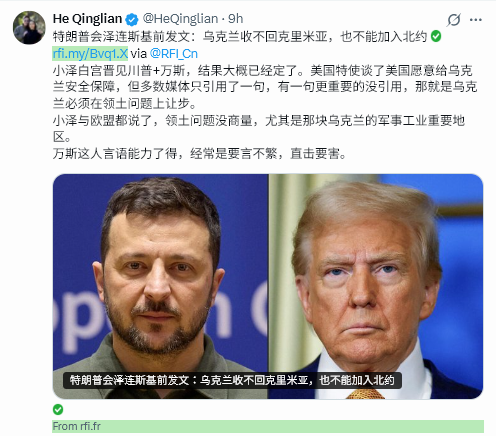This screenshot has height=436, width=496.
Task: Click the last line about 万斯这人言语能力
Action: pyautogui.click(x=199, y=153)
